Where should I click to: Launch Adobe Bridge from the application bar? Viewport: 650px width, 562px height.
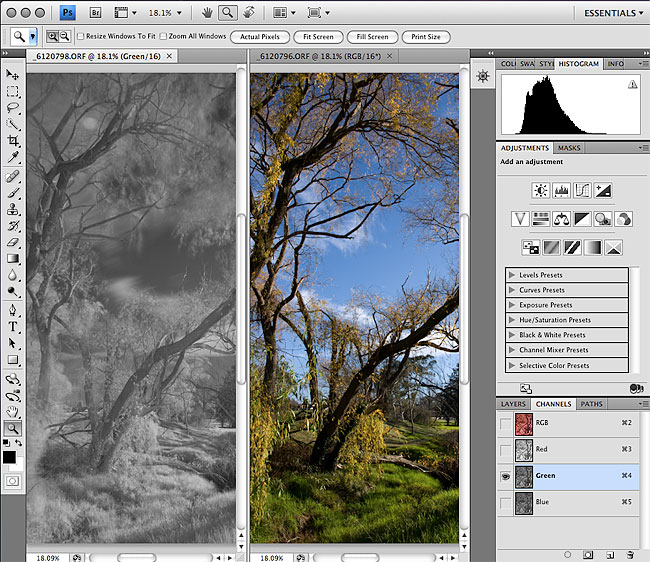96,13
